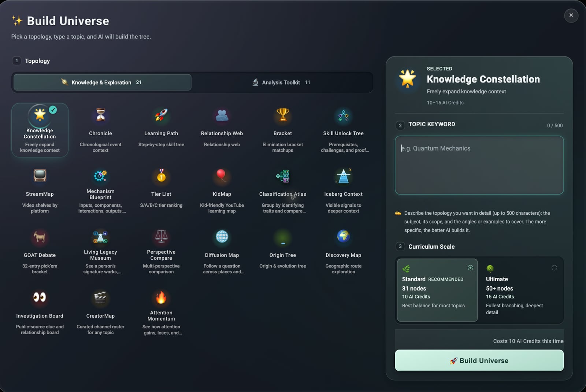Select the Standard 31 nodes radio button
Viewport: 586px width, 392px height.
[x=470, y=268]
